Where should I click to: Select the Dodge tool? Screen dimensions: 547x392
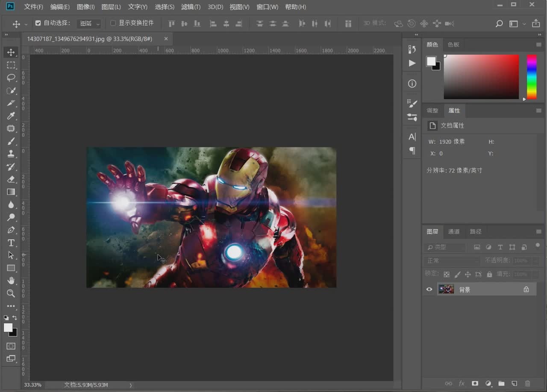[11, 217]
